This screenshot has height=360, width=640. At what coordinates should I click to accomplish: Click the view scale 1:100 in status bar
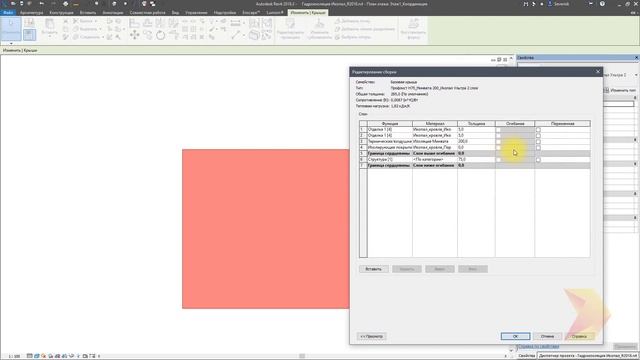pyautogui.click(x=14, y=356)
